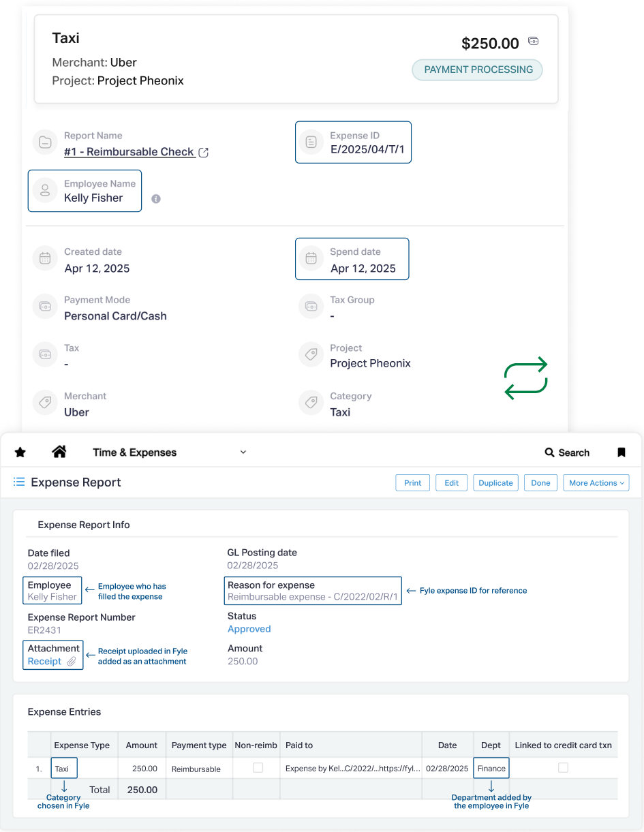Click the Payment Processing status badge
This screenshot has height=832, width=644.
[477, 70]
